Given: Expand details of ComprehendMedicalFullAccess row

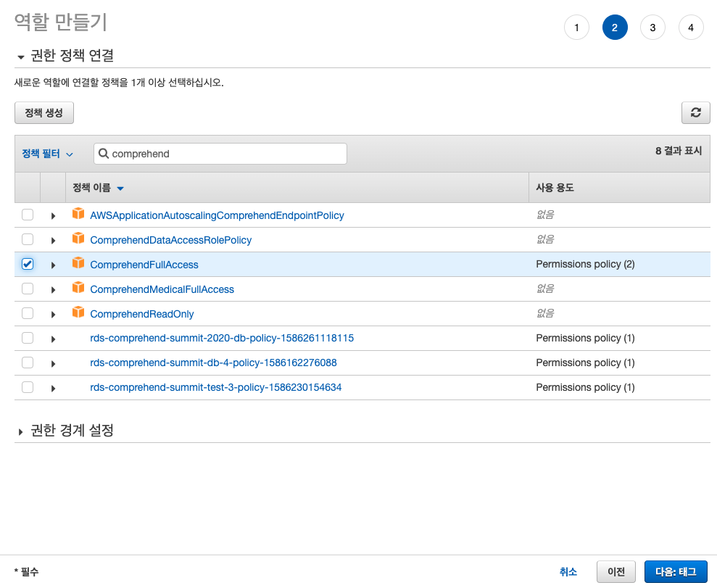Looking at the screenshot, I should point(53,290).
